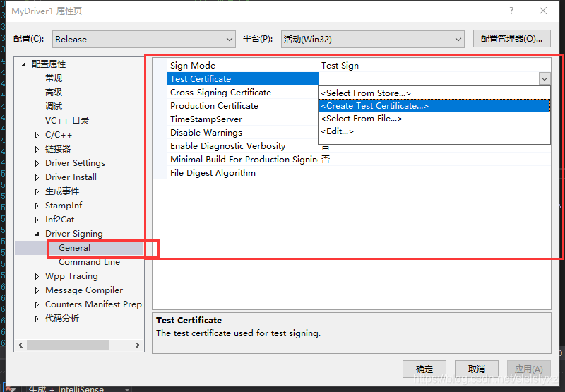Select Minimal Build For Production Signing row
The height and width of the screenshot is (392, 565).
242,159
